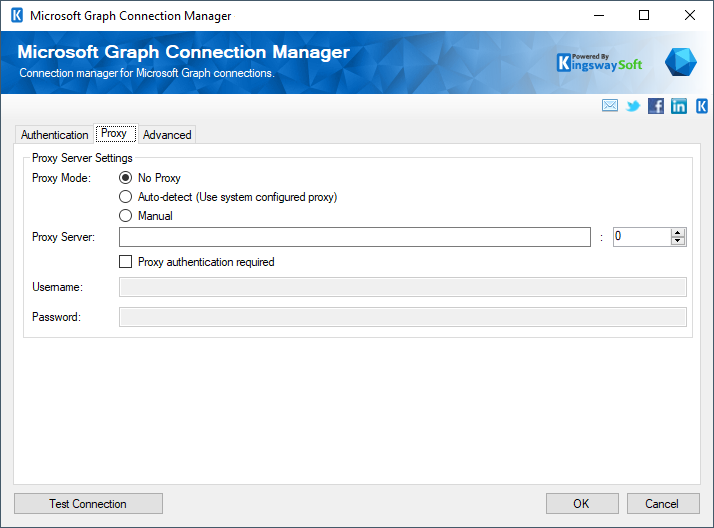This screenshot has height=528, width=714.
Task: Open the Facebook icon
Action: [x=656, y=106]
